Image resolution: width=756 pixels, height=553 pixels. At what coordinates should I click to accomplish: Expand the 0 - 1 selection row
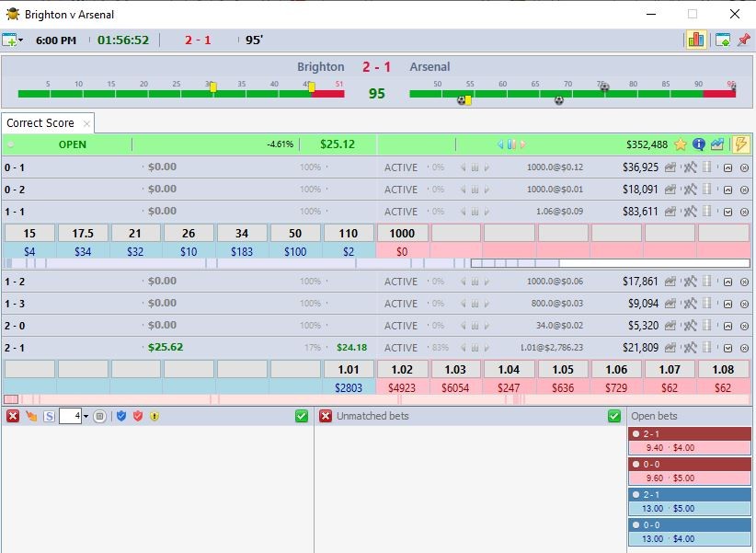click(x=728, y=168)
